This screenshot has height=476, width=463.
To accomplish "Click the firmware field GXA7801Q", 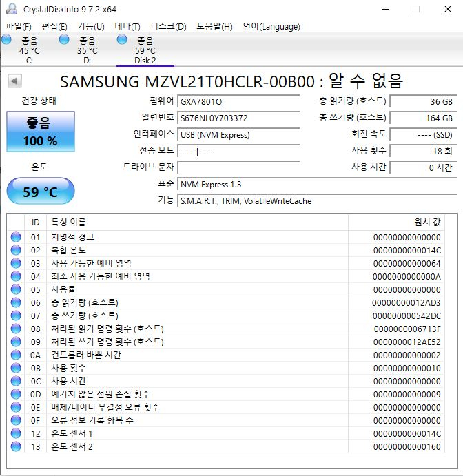I will pyautogui.click(x=238, y=101).
